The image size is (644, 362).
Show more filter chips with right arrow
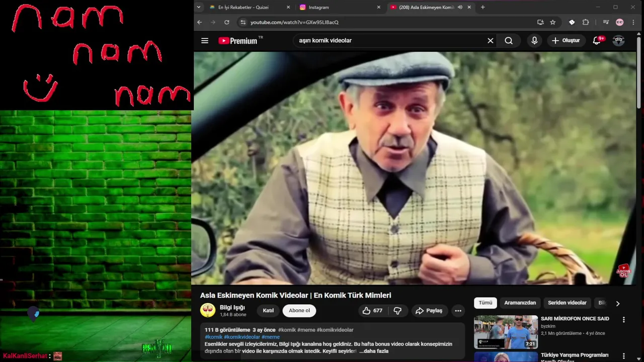tap(618, 303)
